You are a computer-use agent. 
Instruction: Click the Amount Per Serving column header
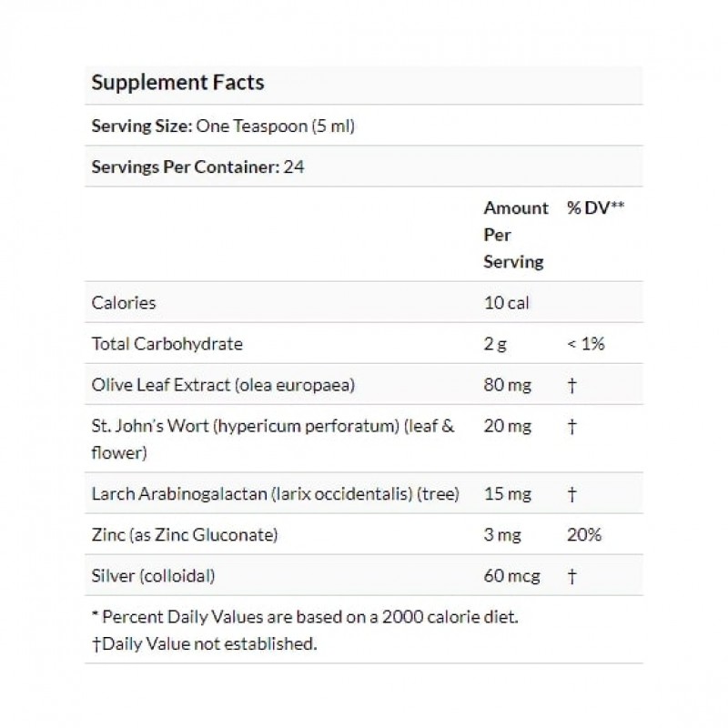[x=515, y=235]
